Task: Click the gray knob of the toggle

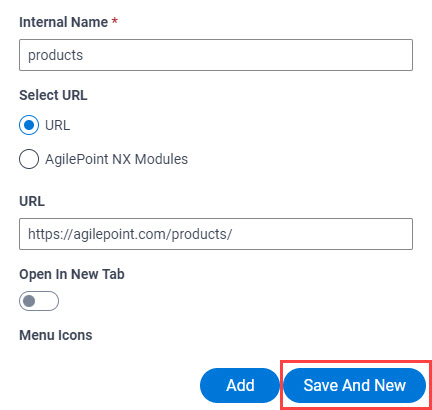Action: [x=29, y=301]
